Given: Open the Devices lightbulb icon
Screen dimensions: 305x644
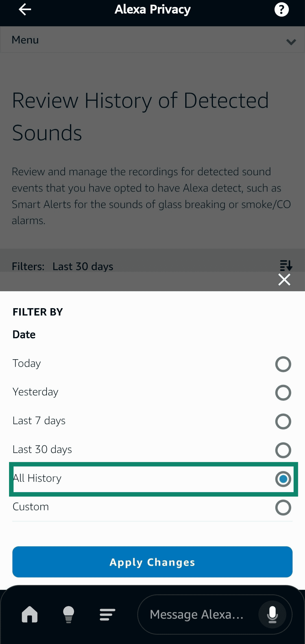Looking at the screenshot, I should tap(68, 615).
